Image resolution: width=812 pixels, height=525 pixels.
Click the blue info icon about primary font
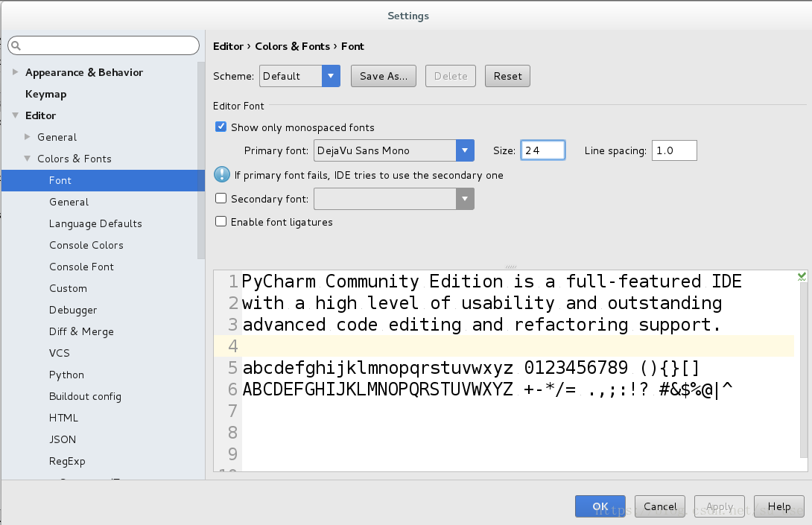tap(222, 174)
